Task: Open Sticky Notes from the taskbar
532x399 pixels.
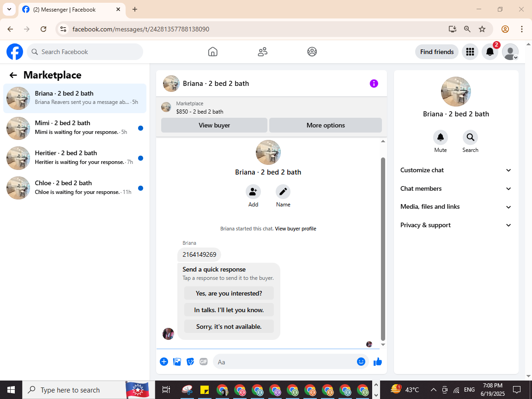Action: [x=204, y=390]
